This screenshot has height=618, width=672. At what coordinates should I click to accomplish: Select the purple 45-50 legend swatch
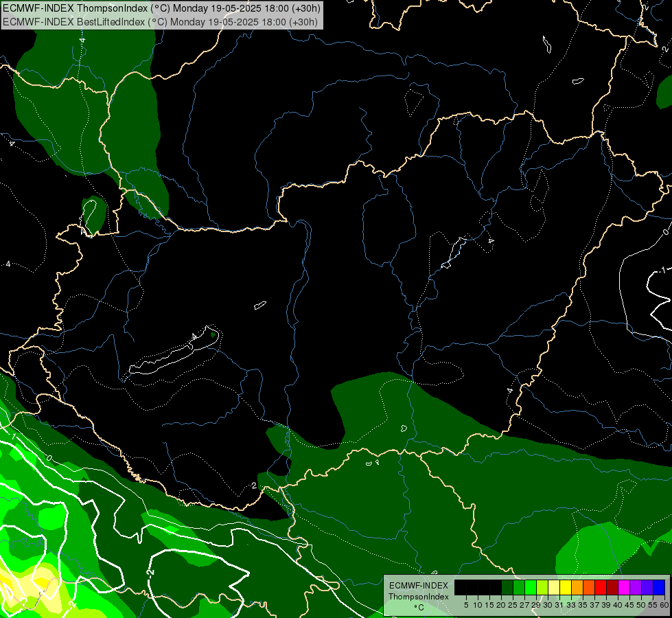tap(636, 587)
